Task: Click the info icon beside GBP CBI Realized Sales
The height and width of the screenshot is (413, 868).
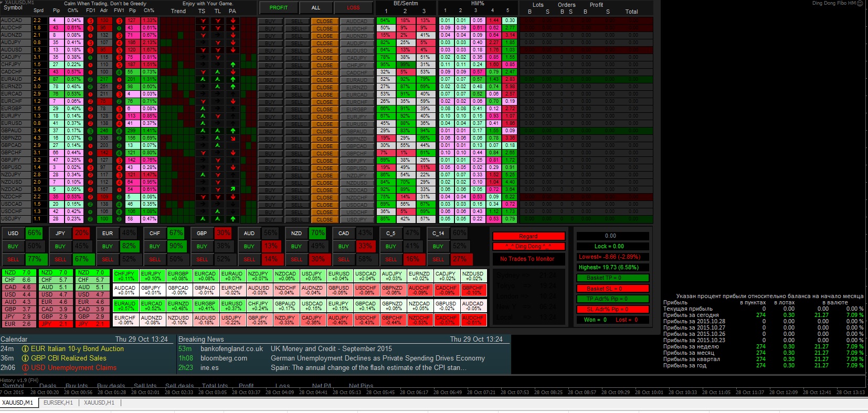Action: (25, 358)
